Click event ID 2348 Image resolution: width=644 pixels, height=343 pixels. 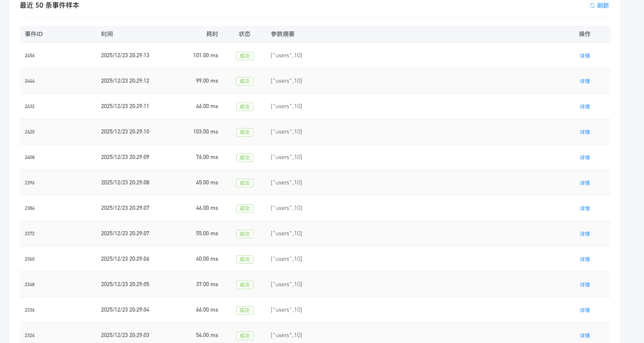click(30, 284)
